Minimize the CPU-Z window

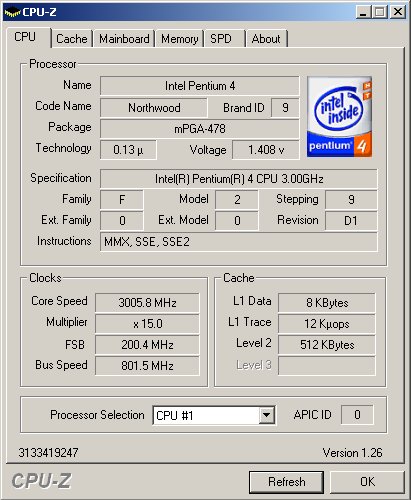tap(364, 12)
